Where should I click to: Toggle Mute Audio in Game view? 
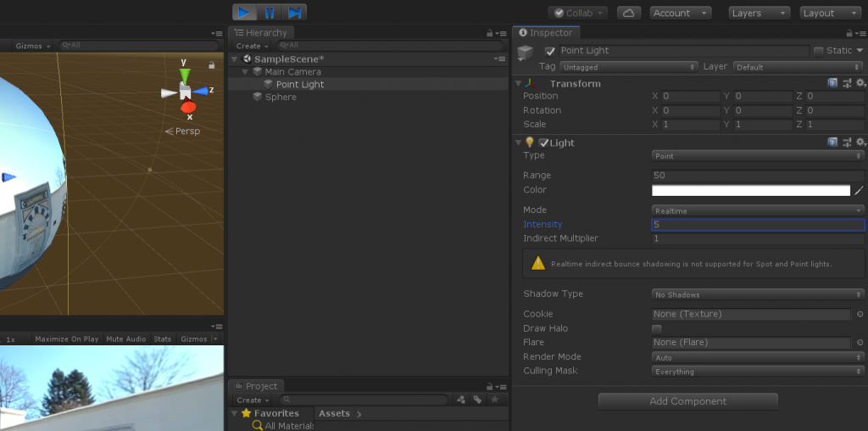point(125,339)
